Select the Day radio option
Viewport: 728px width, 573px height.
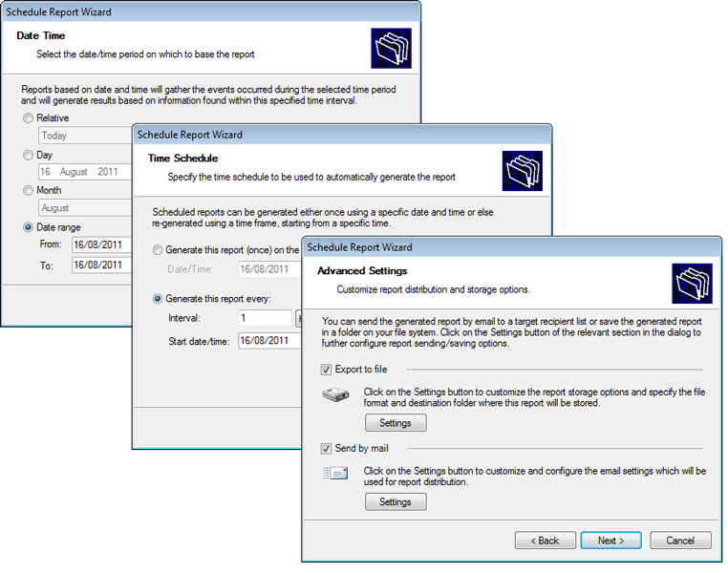pyautogui.click(x=29, y=155)
